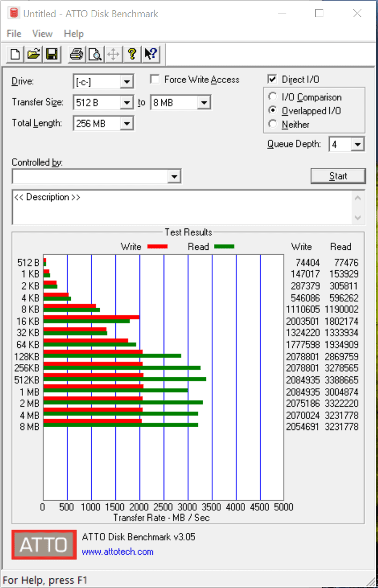This screenshot has width=378, height=588.
Task: Click the ATTO Disk Benchmark title bar icon
Action: click(x=14, y=14)
